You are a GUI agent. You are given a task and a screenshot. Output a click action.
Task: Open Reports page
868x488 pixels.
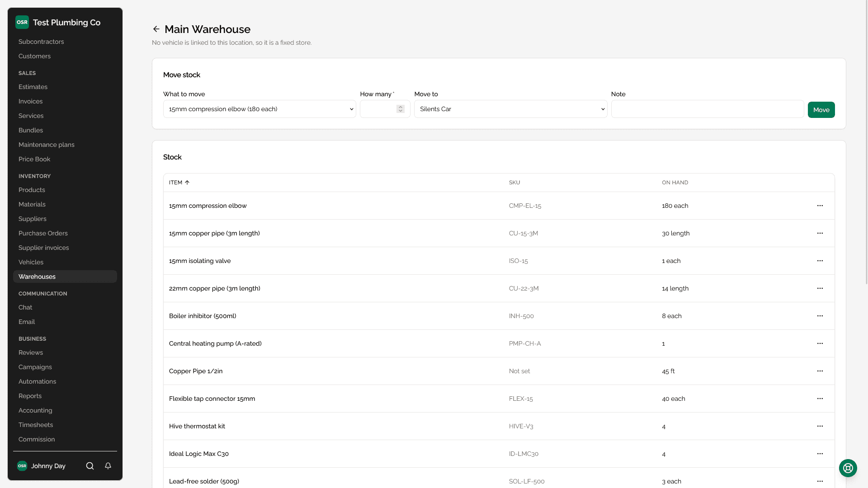(x=30, y=396)
